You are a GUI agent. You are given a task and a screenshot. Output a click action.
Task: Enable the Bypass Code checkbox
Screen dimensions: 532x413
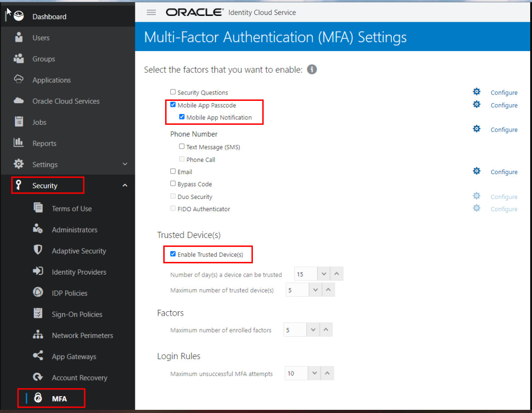pyautogui.click(x=173, y=183)
